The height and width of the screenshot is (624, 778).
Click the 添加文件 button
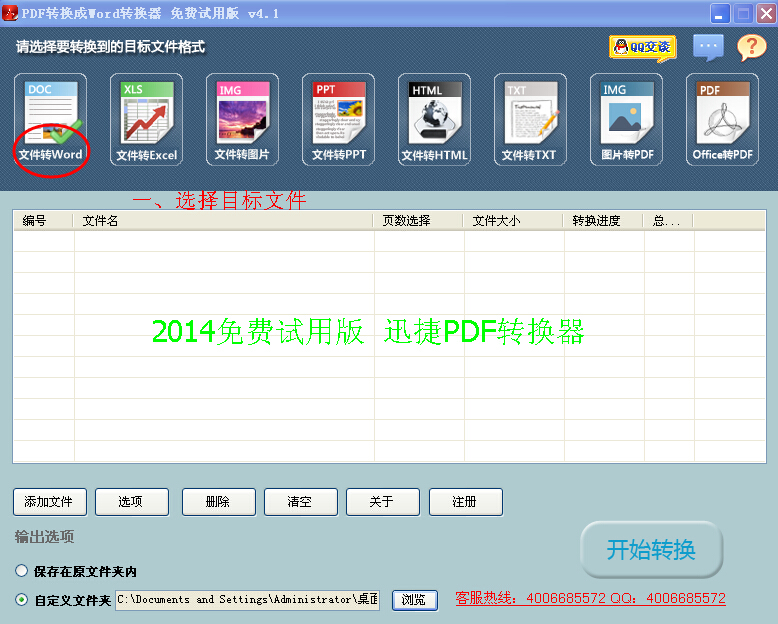point(50,502)
